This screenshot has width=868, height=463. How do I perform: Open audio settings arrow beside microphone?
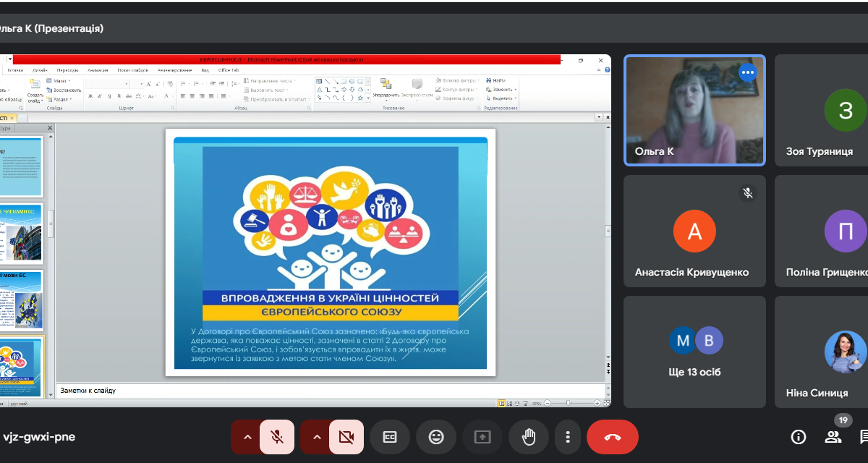pos(247,437)
